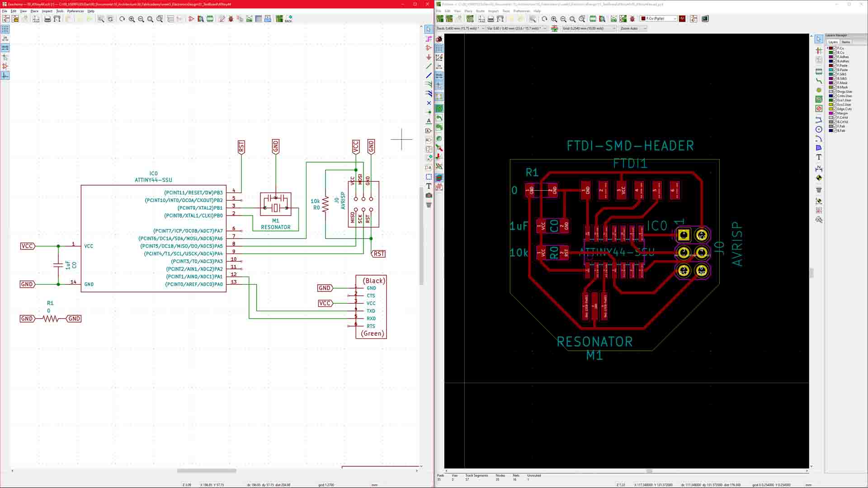This screenshot has width=868, height=488.
Task: Open Eeschema symbol library editor icon
Action: (191, 19)
